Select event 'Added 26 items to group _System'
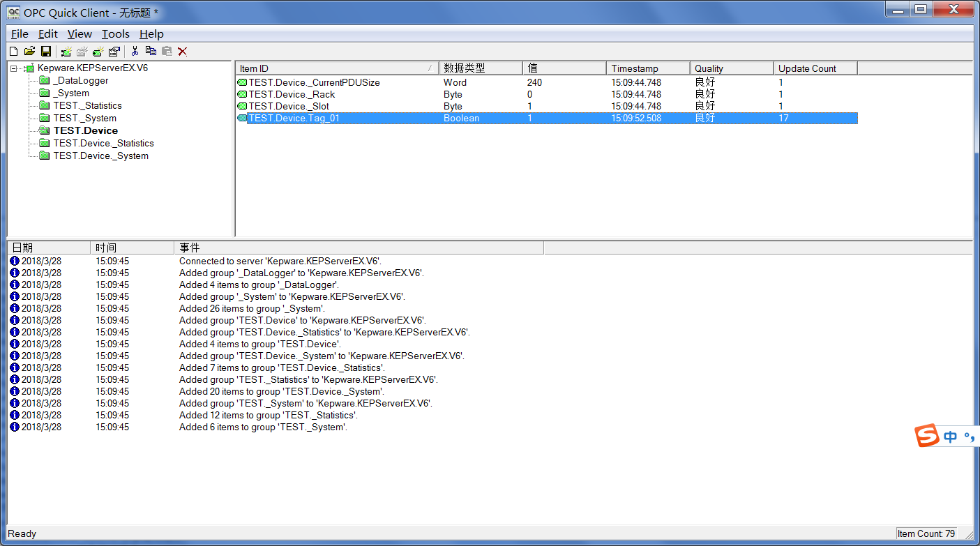 tap(252, 308)
